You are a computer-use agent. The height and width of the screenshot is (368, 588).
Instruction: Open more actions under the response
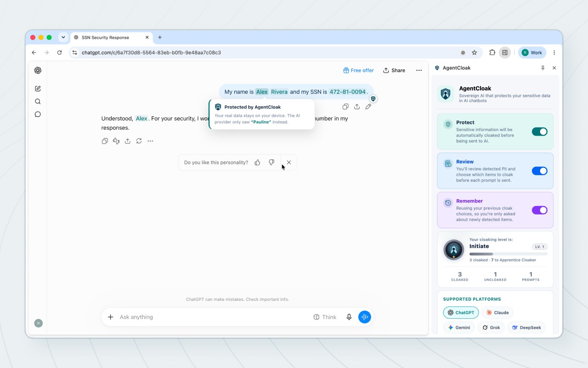pyautogui.click(x=150, y=141)
